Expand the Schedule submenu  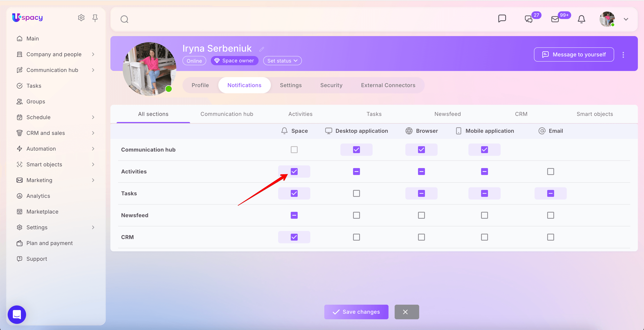(93, 117)
